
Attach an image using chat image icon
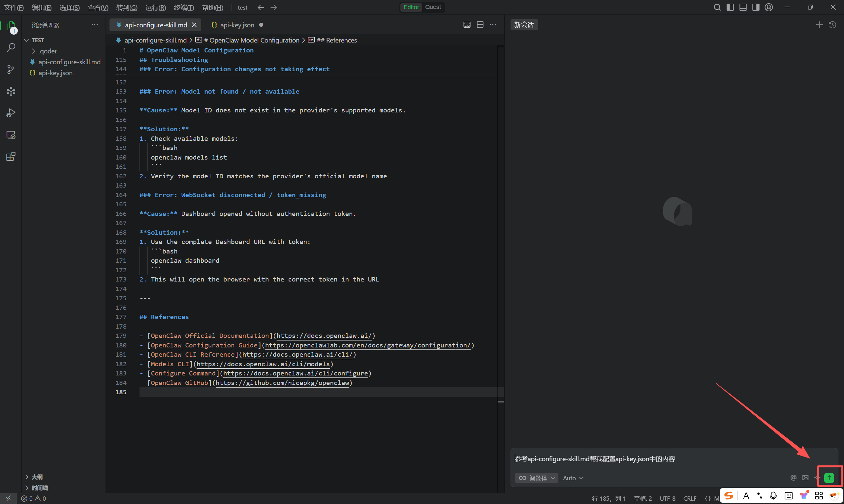[805, 478]
